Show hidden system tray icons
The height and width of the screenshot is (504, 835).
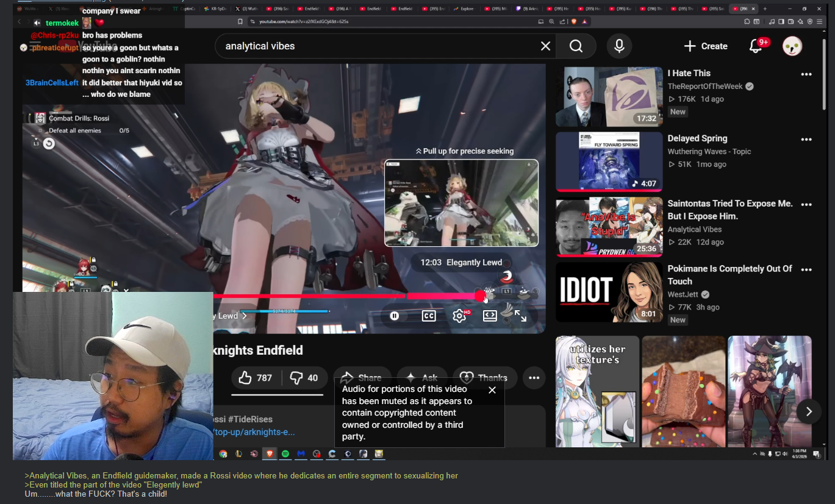point(754,454)
